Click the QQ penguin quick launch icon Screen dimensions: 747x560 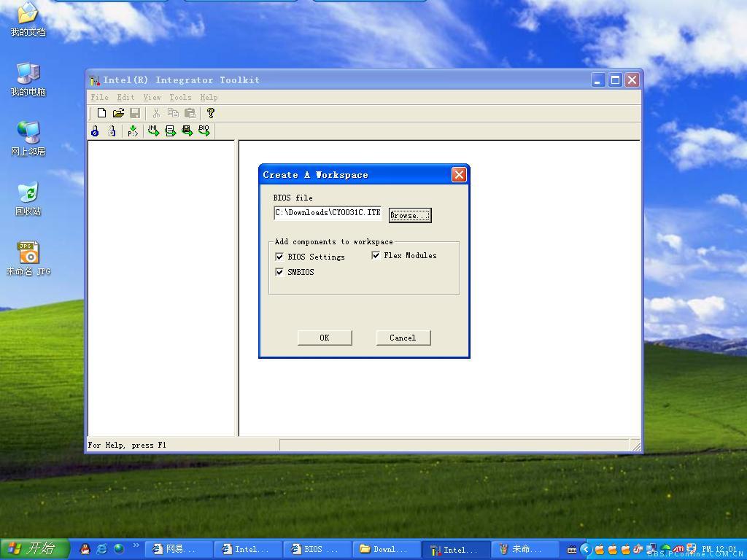[85, 549]
